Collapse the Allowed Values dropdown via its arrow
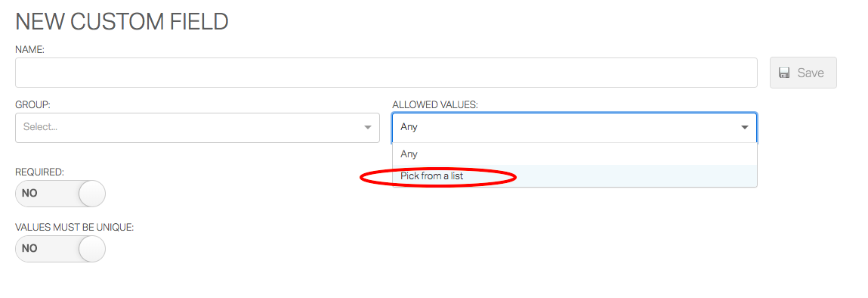The width and height of the screenshot is (868, 298). click(x=745, y=127)
